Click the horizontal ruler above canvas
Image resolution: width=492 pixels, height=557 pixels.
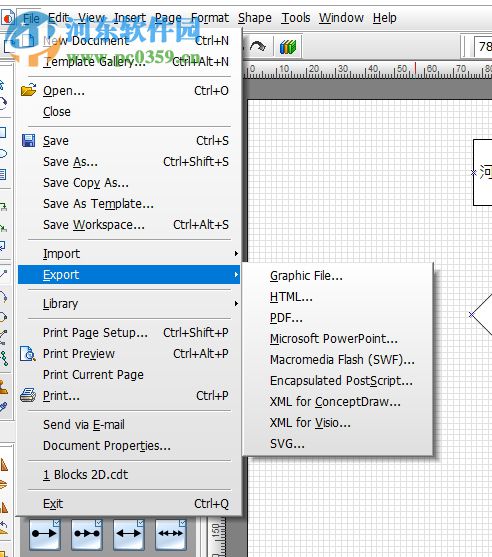pos(368,70)
